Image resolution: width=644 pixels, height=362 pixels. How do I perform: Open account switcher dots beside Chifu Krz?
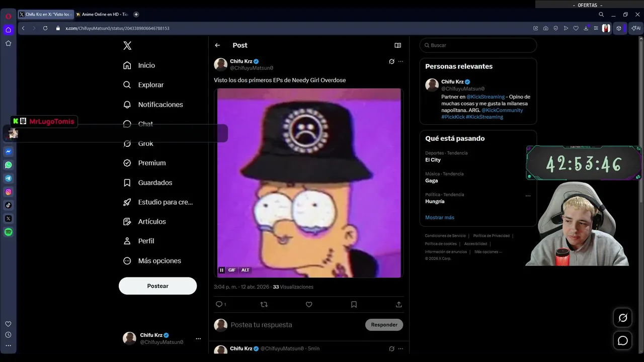(198, 338)
